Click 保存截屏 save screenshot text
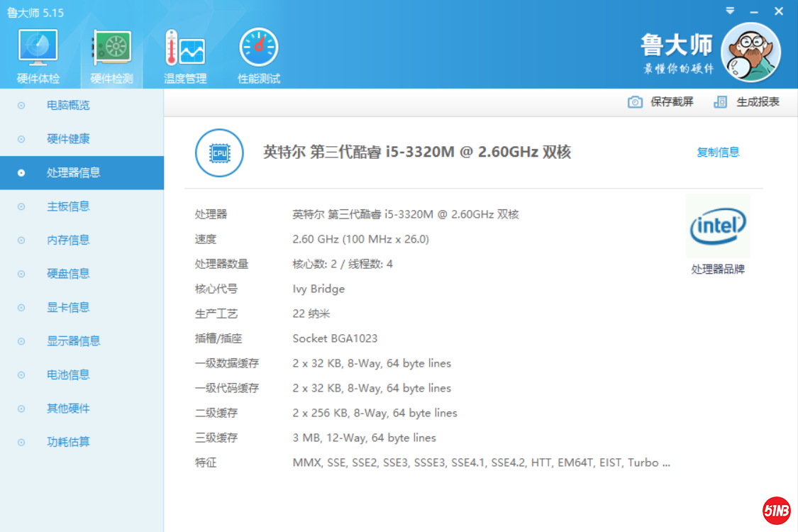 [x=672, y=102]
